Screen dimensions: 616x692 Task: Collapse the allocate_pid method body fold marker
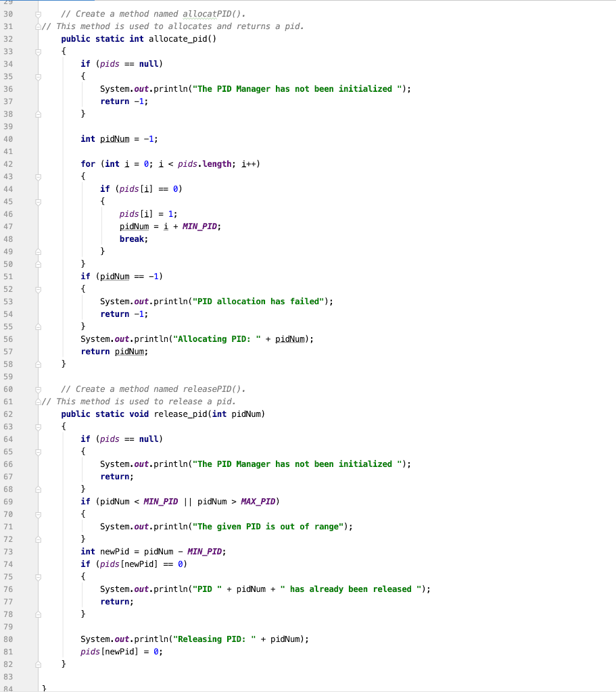38,51
